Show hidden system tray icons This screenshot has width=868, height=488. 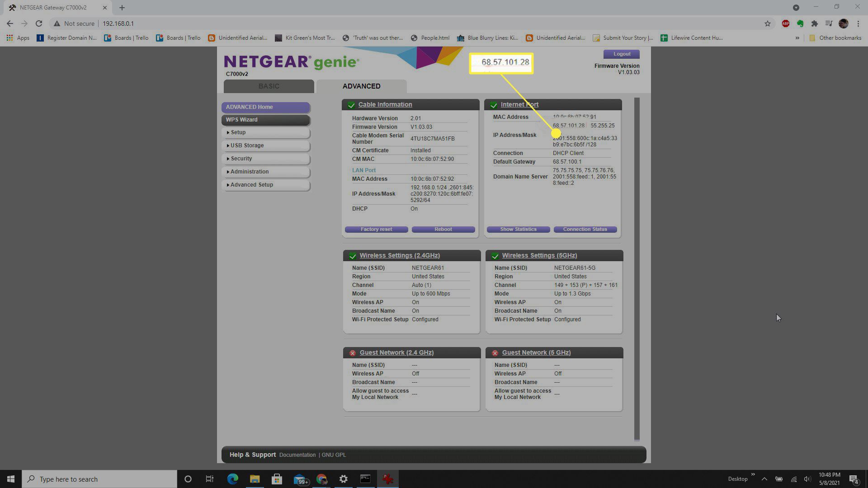pyautogui.click(x=764, y=479)
